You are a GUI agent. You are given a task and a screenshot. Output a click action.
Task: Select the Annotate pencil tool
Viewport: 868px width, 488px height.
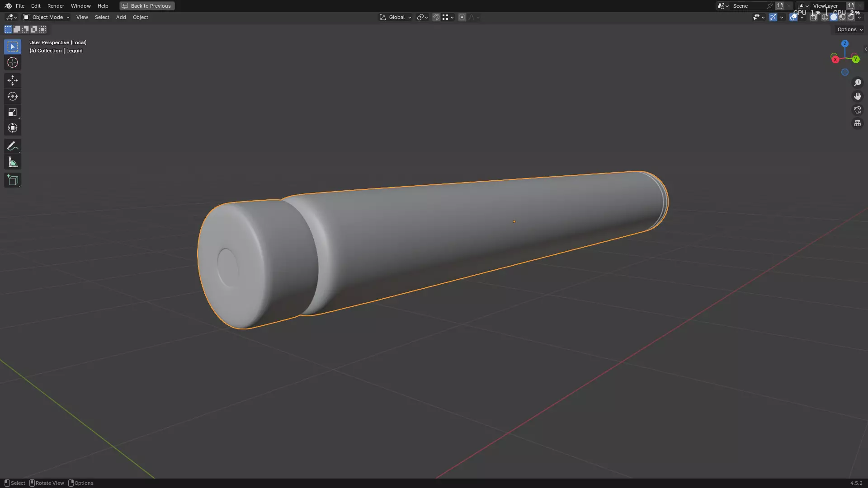12,146
